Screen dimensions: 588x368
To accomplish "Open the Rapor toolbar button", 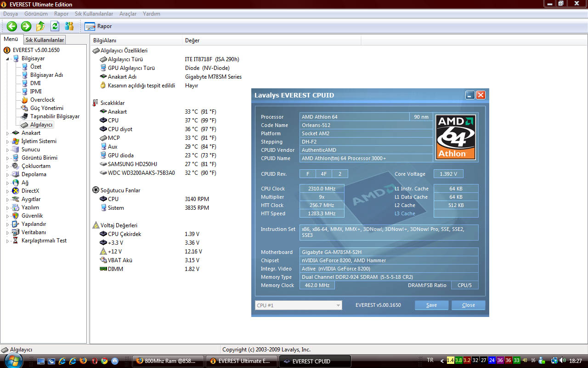I will [x=98, y=26].
